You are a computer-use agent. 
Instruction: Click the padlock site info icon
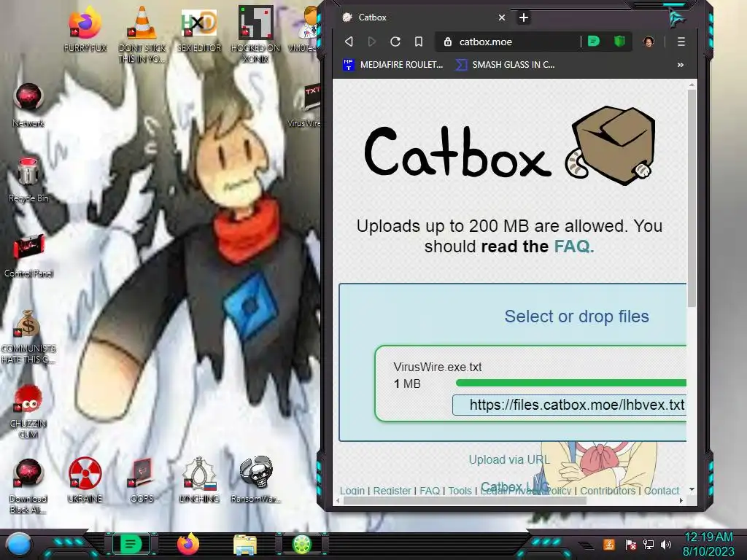[447, 42]
